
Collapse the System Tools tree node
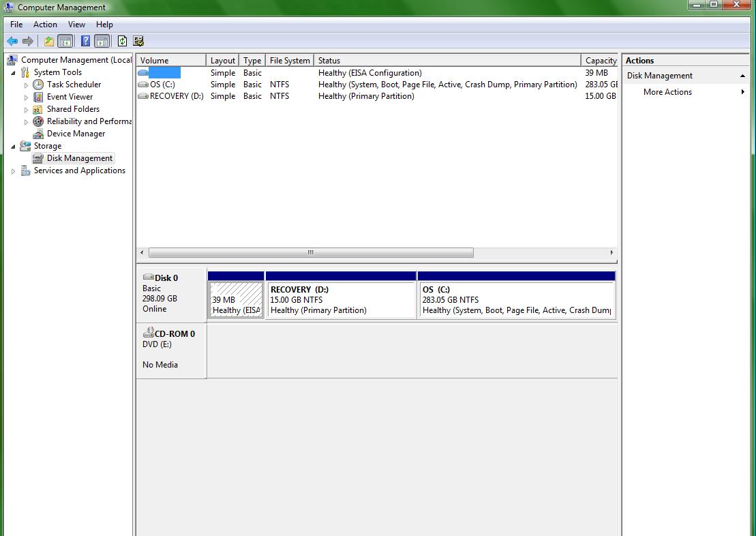(x=13, y=73)
